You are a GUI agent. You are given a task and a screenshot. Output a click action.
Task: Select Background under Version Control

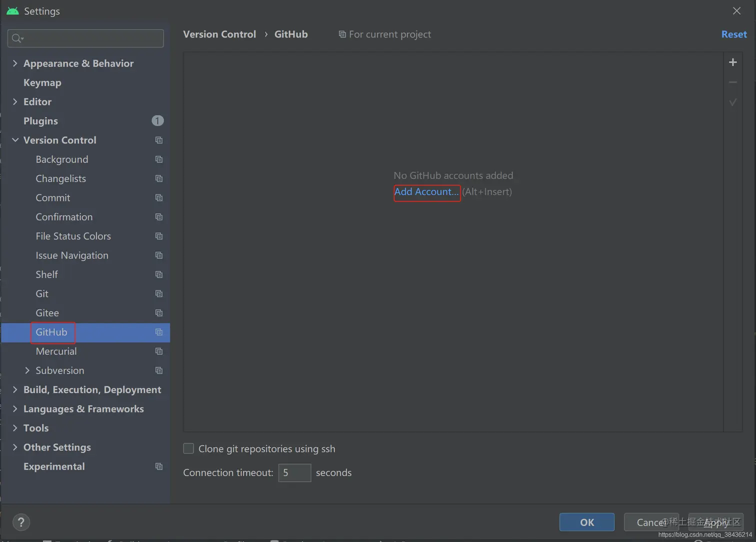pos(62,159)
